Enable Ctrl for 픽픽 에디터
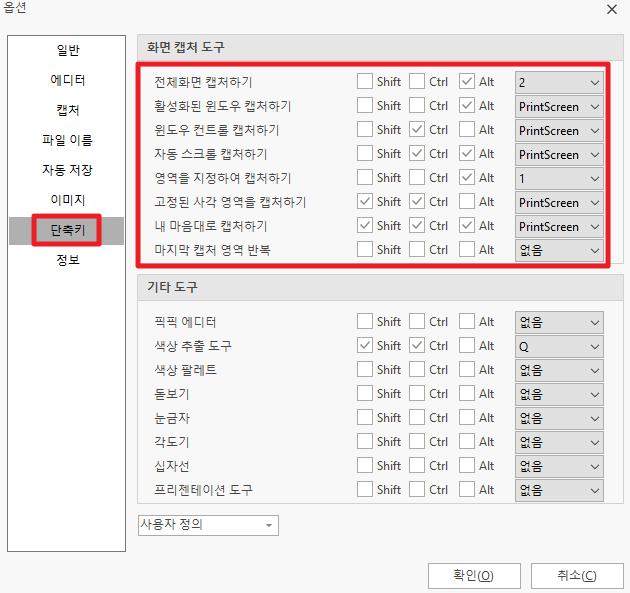 click(417, 321)
